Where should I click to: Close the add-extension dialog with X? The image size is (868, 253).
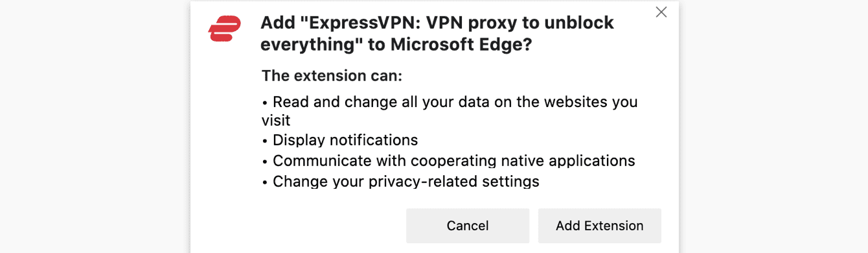pos(661,12)
